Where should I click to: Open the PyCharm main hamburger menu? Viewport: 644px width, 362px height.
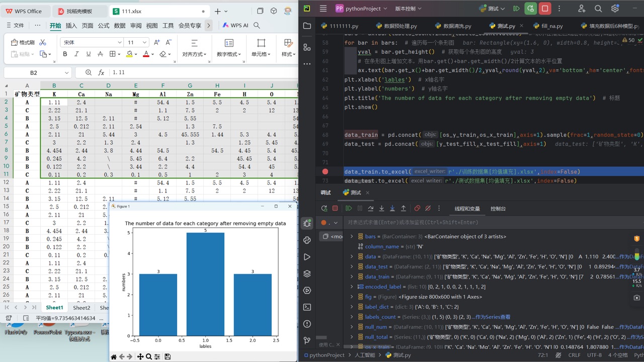pos(323,9)
